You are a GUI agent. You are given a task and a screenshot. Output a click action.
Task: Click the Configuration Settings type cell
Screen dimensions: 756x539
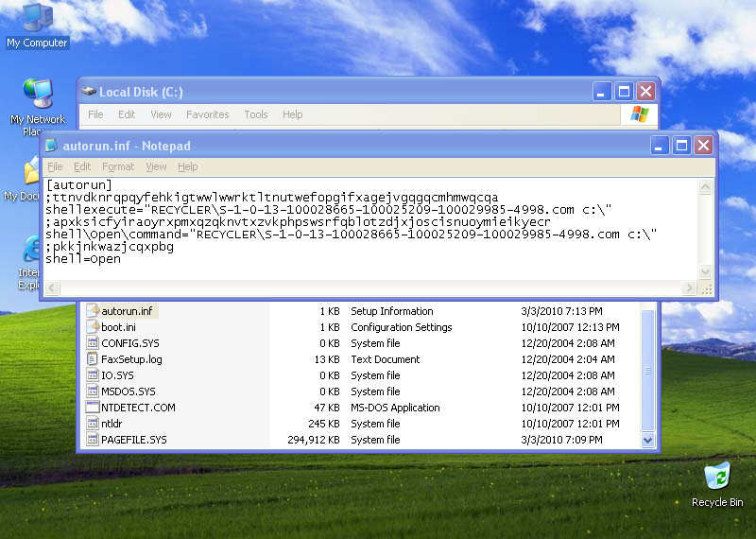(x=402, y=327)
